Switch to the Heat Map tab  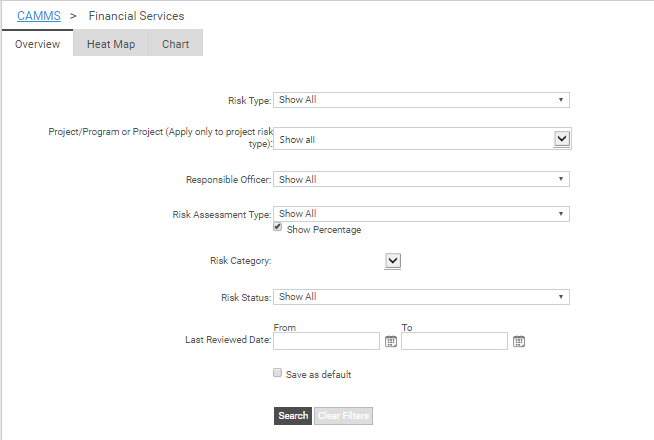[x=110, y=44]
